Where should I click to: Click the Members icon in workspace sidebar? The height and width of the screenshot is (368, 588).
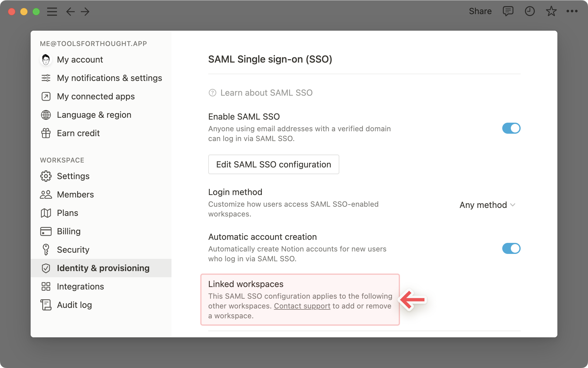click(46, 194)
